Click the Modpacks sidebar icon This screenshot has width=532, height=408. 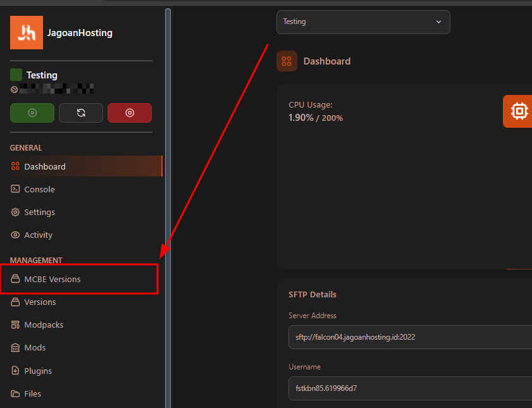pyautogui.click(x=16, y=325)
